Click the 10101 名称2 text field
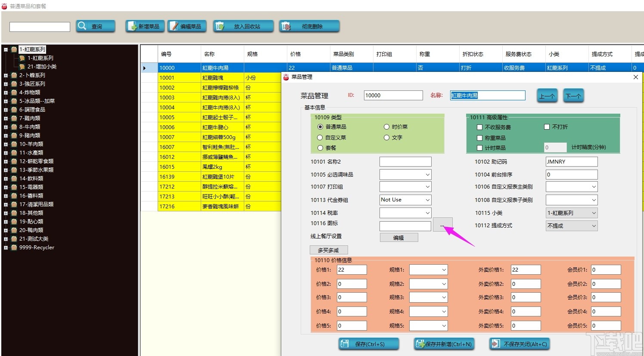 point(405,162)
